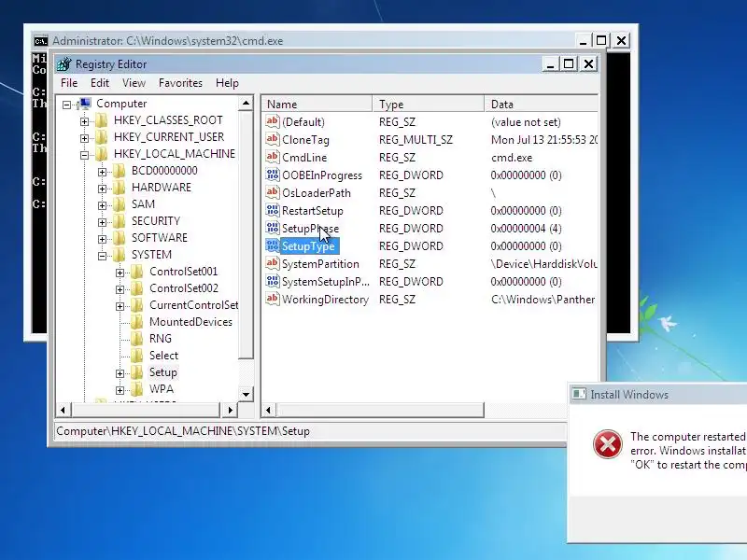
Task: Click tree pane scroll up arrow
Action: 246,104
